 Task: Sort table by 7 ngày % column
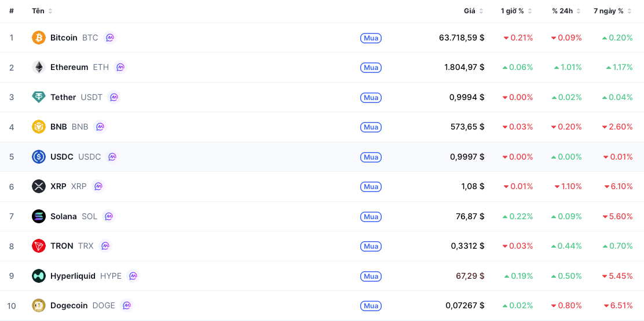click(x=612, y=11)
